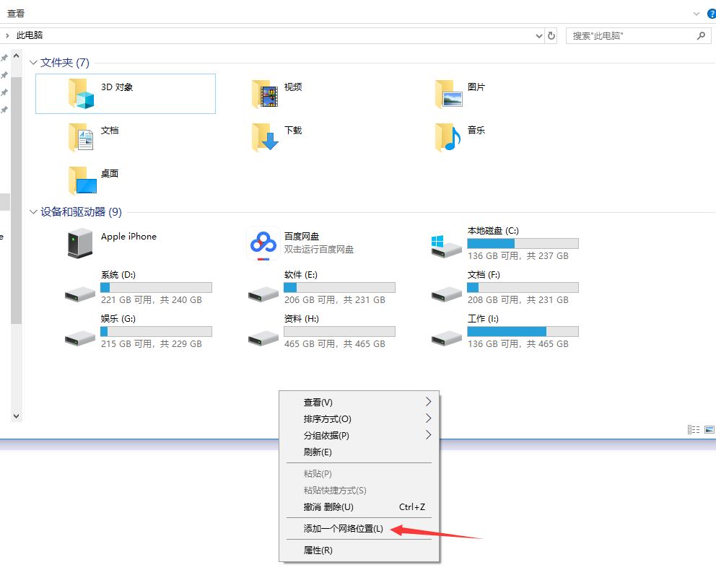
Task: Open the 下载 folder icon
Action: click(x=265, y=137)
